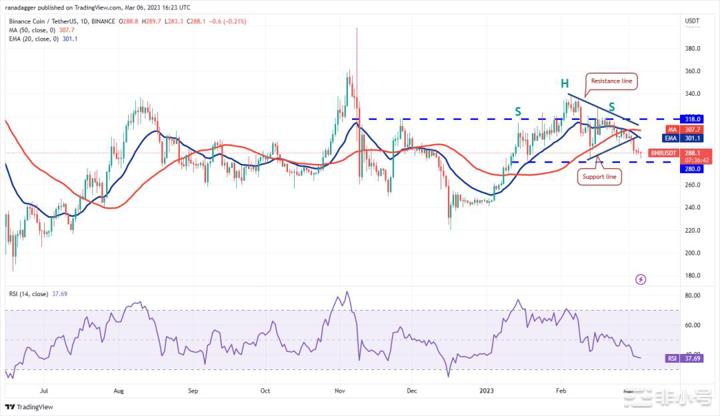Open the EMA (20, close, 0) indicator legend

[x=40, y=39]
